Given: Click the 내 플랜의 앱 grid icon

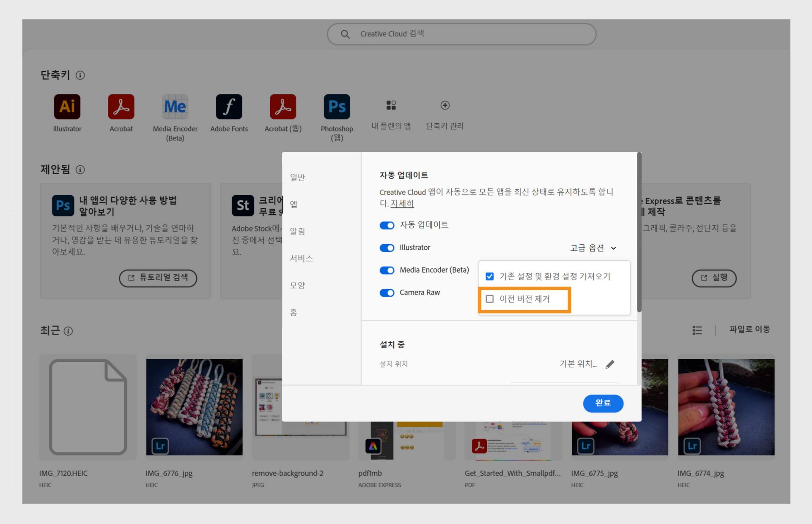Looking at the screenshot, I should 391,105.
